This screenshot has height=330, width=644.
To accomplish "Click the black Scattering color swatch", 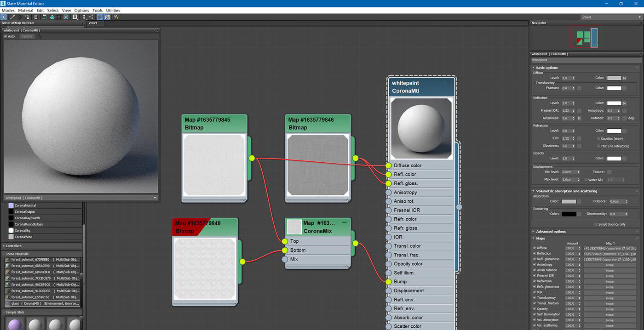I will point(569,214).
